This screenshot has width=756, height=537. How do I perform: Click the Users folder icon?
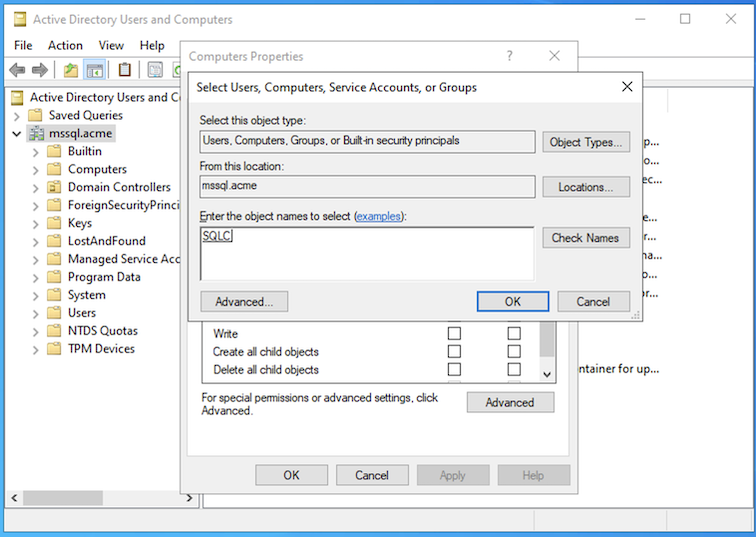click(x=54, y=313)
